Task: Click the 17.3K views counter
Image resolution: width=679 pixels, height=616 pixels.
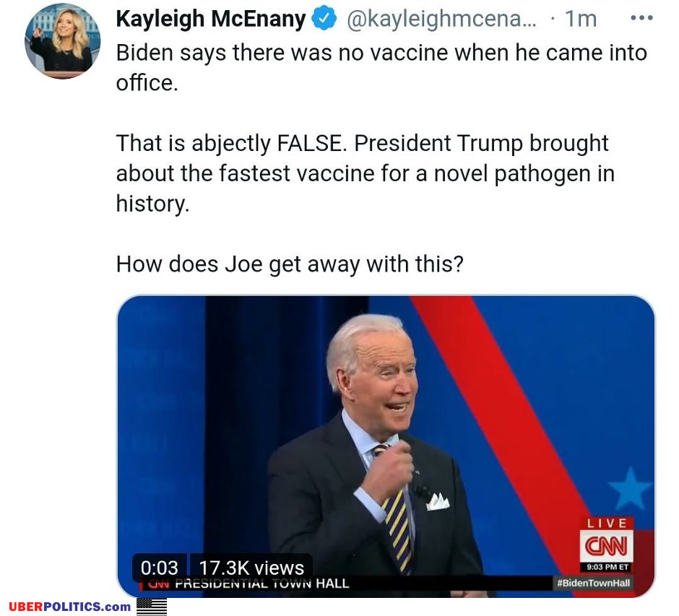Action: click(251, 568)
